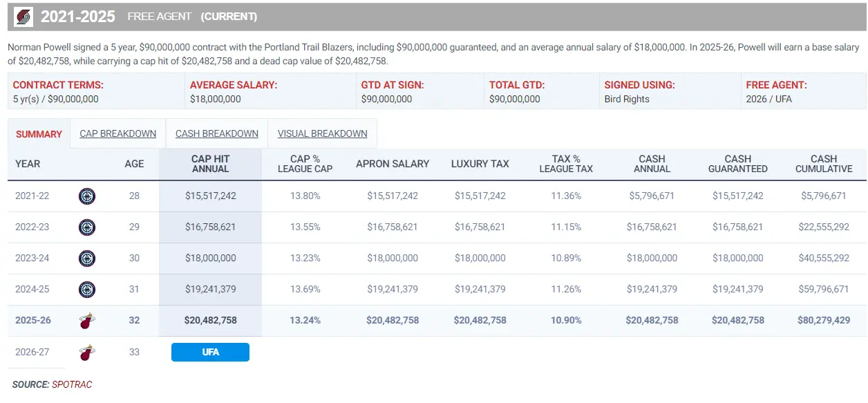This screenshot has width=868, height=403.
Task: Click the Apron Salary column header
Action: coord(393,164)
